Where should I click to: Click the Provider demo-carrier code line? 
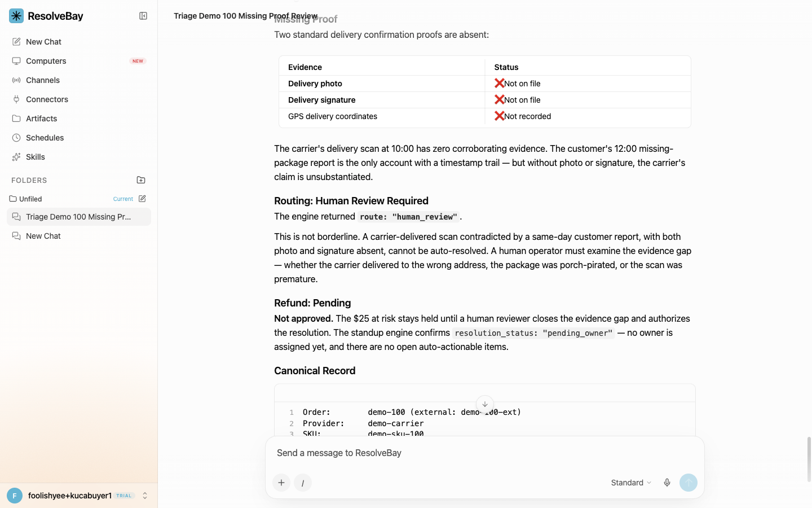[363, 423]
